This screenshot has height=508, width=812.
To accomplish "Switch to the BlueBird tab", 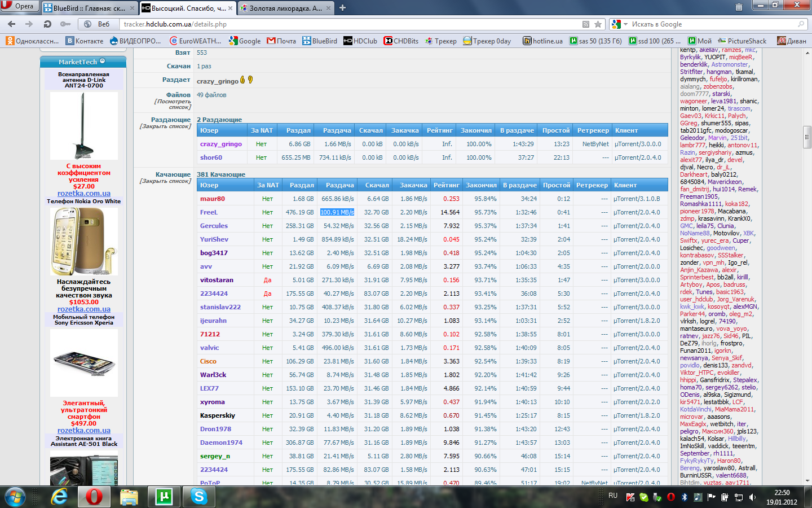I will pos(89,8).
